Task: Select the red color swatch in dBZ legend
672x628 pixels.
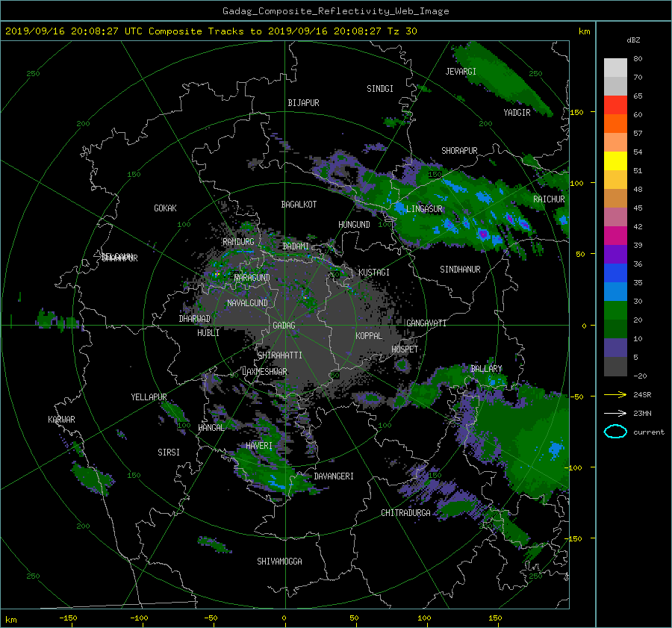Action: pyautogui.click(x=615, y=105)
